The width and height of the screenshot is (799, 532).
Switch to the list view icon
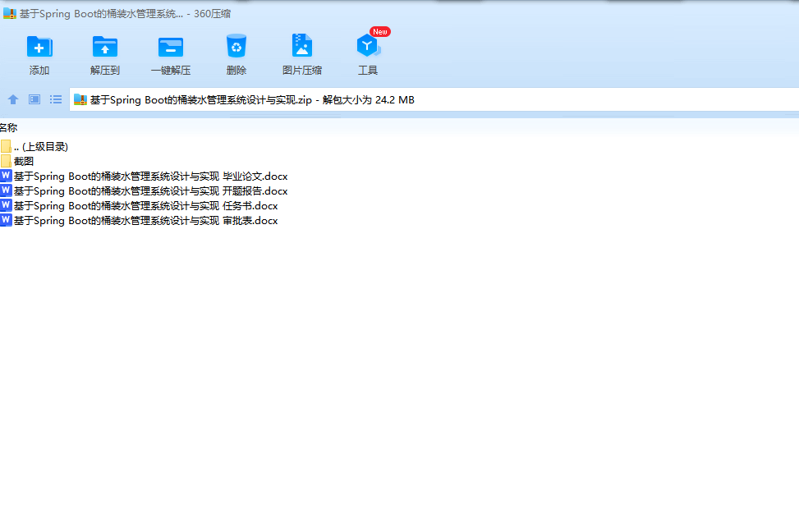point(56,99)
